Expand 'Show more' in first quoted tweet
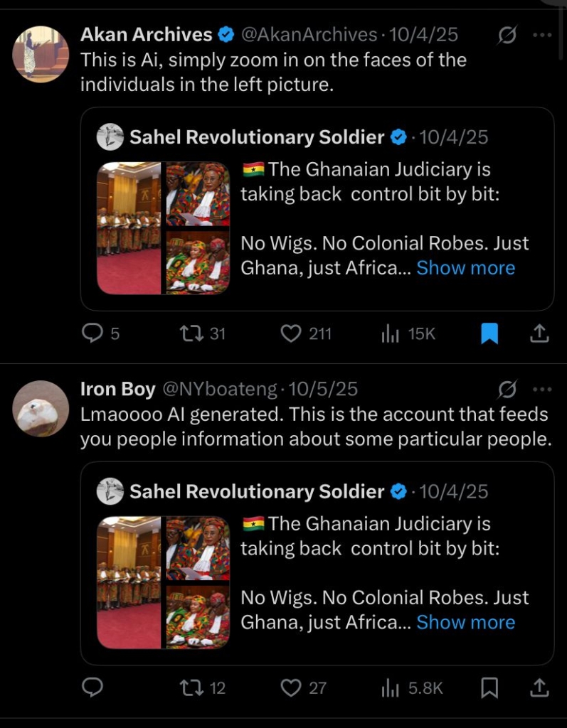 point(465,268)
